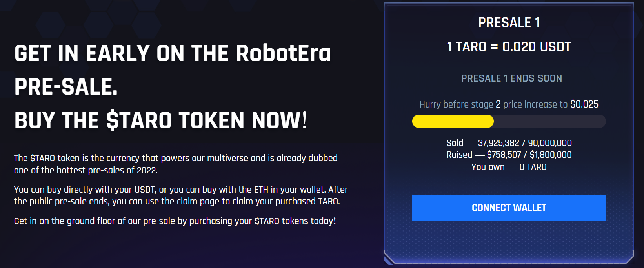Select the PRESALE 1 panel title
Image resolution: width=644 pixels, height=268 pixels.
point(509,22)
